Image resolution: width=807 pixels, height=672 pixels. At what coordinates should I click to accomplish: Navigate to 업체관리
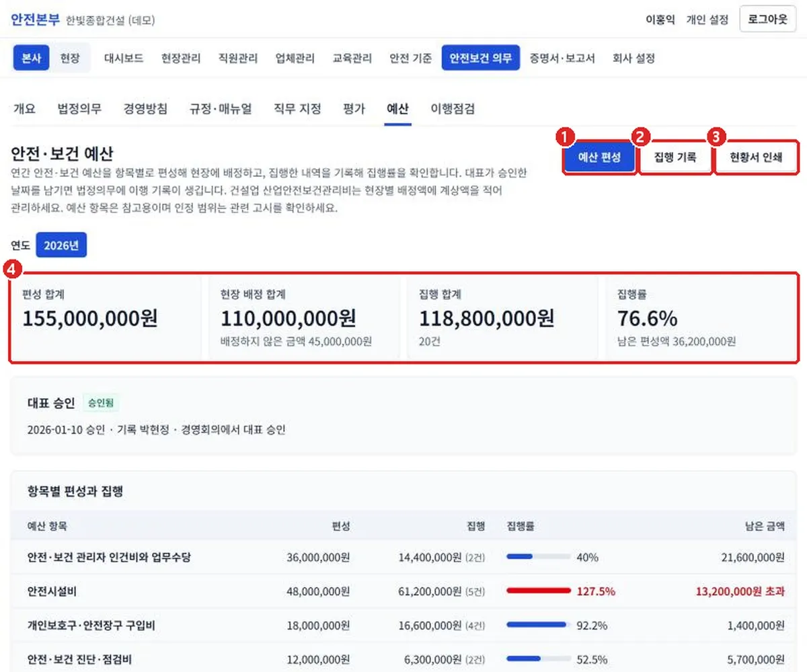click(x=295, y=58)
